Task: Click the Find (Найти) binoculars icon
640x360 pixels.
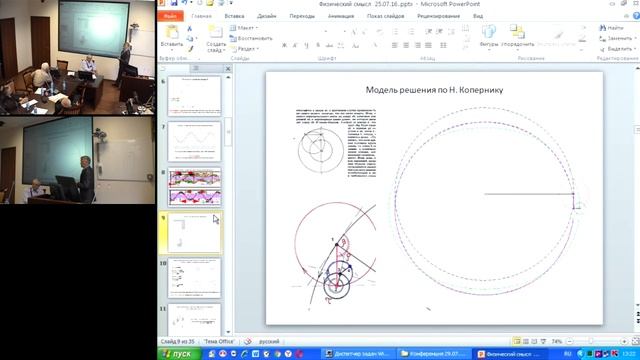Action: (x=602, y=28)
